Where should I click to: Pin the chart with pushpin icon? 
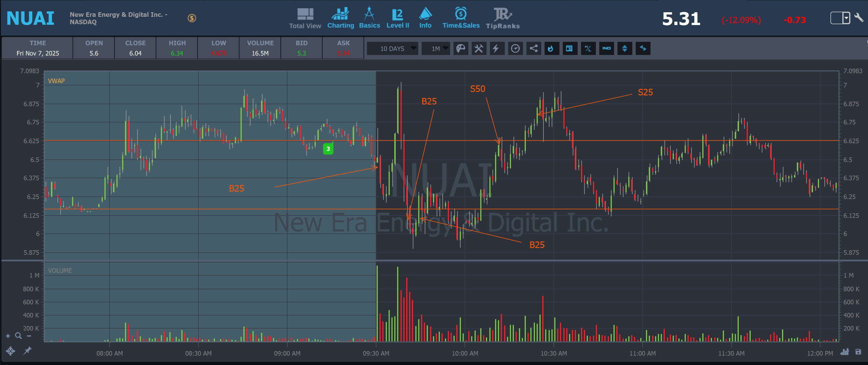27,351
